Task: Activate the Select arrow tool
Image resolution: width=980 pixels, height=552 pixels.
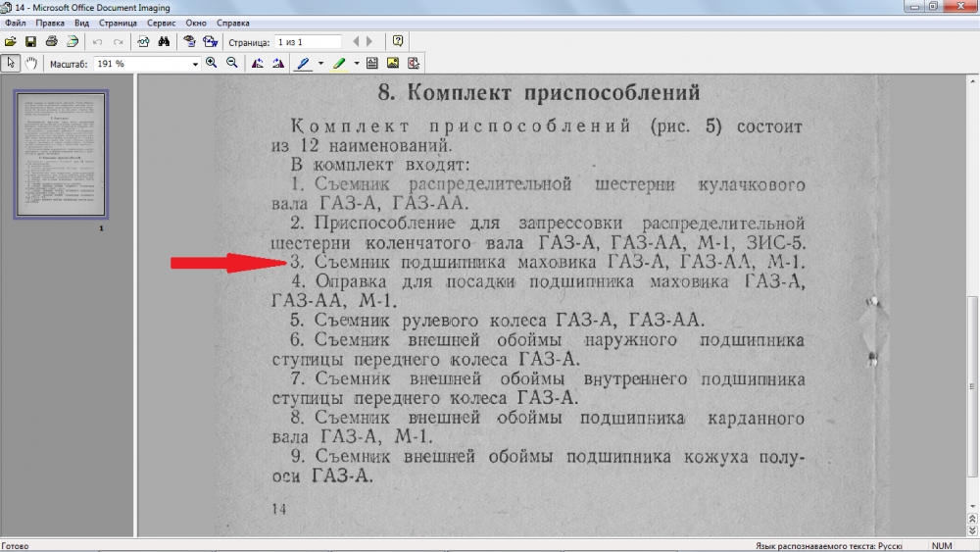Action: coord(11,63)
